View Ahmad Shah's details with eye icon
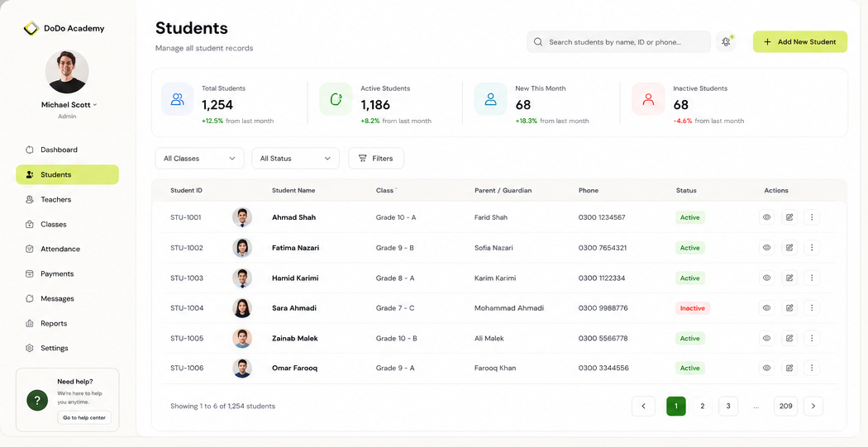 click(766, 217)
